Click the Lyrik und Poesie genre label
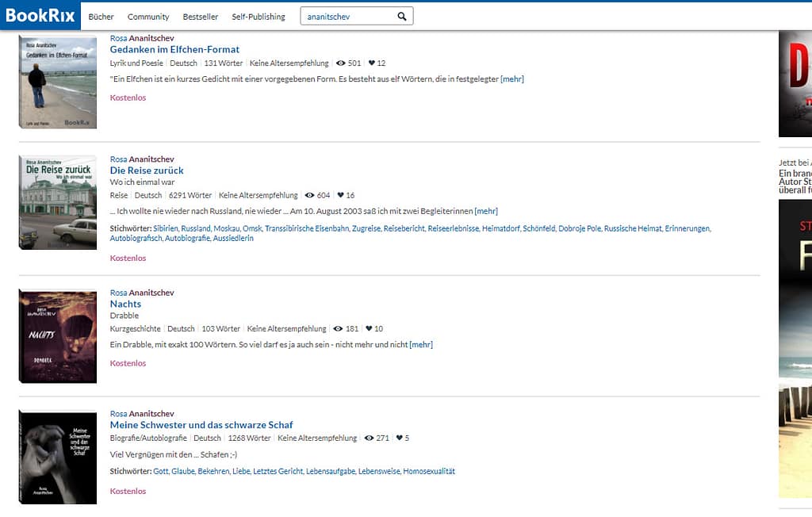The width and height of the screenshot is (812, 517). pyautogui.click(x=136, y=63)
